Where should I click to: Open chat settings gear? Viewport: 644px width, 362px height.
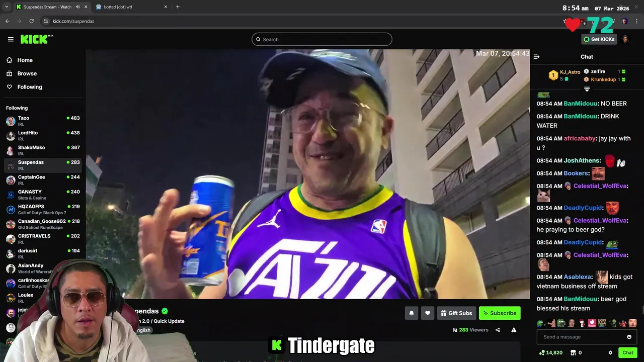click(x=610, y=353)
